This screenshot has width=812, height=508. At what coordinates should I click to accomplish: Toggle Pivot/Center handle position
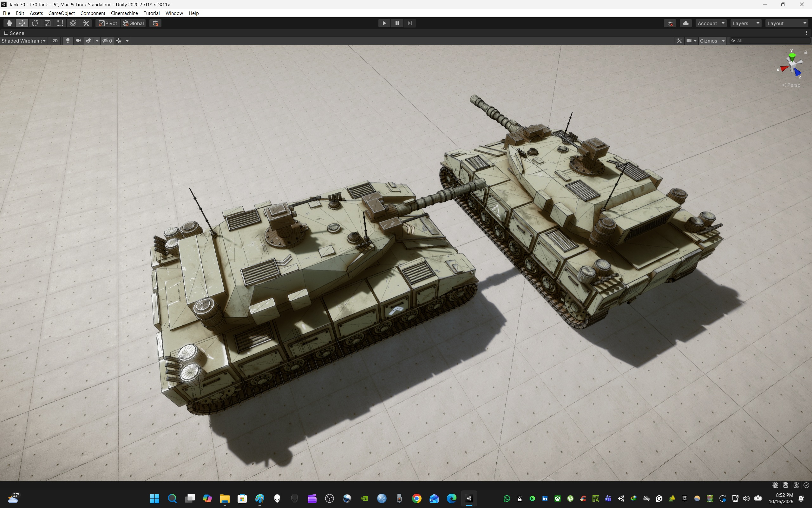click(108, 23)
